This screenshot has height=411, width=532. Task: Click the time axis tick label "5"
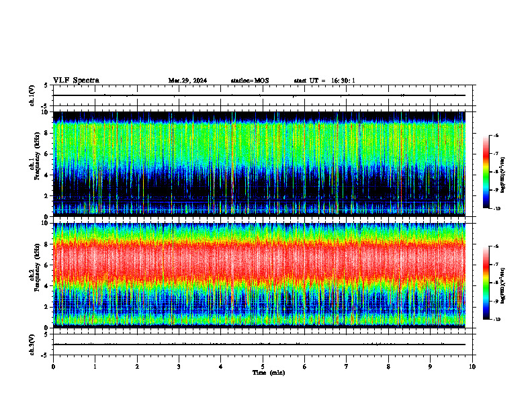pyautogui.click(x=263, y=367)
